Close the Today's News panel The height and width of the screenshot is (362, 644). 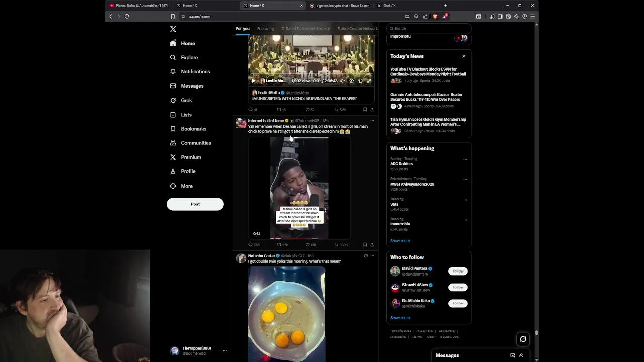[464, 56]
